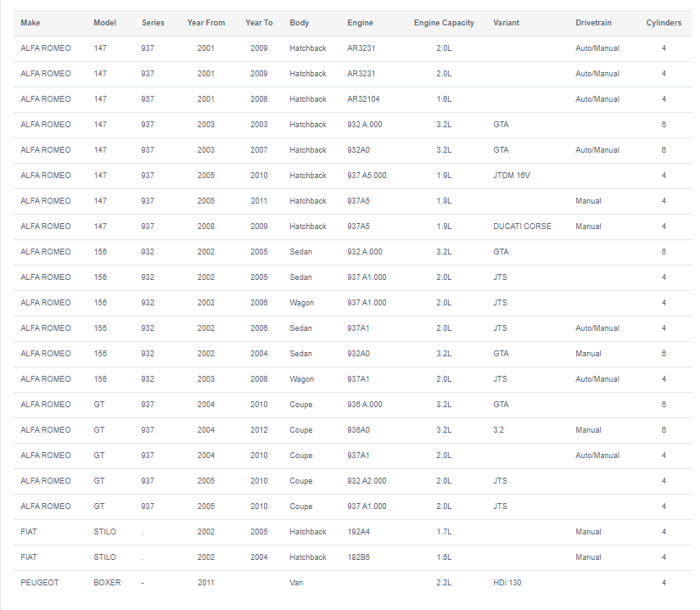Screen dimensions: 700x610
Task: Click the BOXER model cell
Action: 107,583
